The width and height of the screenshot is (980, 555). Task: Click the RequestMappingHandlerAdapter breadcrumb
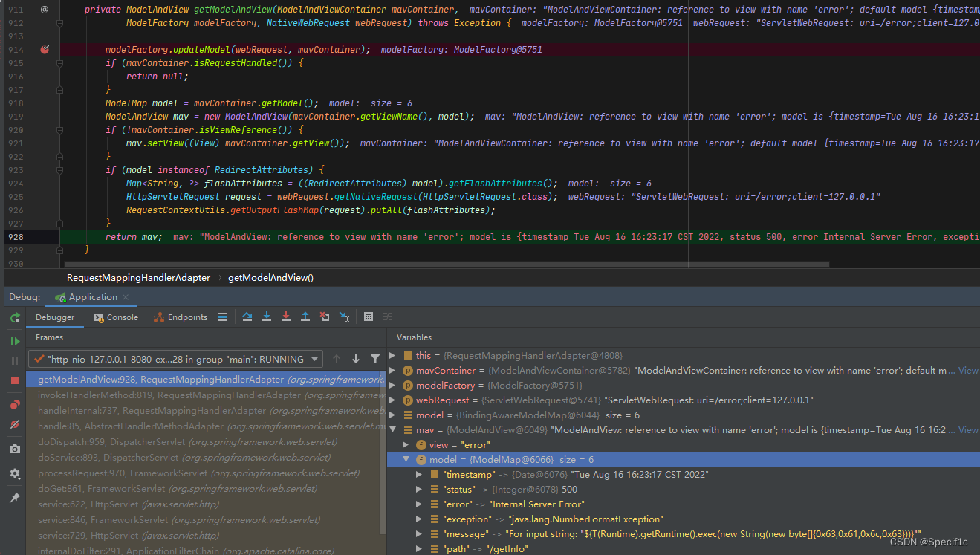pyautogui.click(x=138, y=278)
